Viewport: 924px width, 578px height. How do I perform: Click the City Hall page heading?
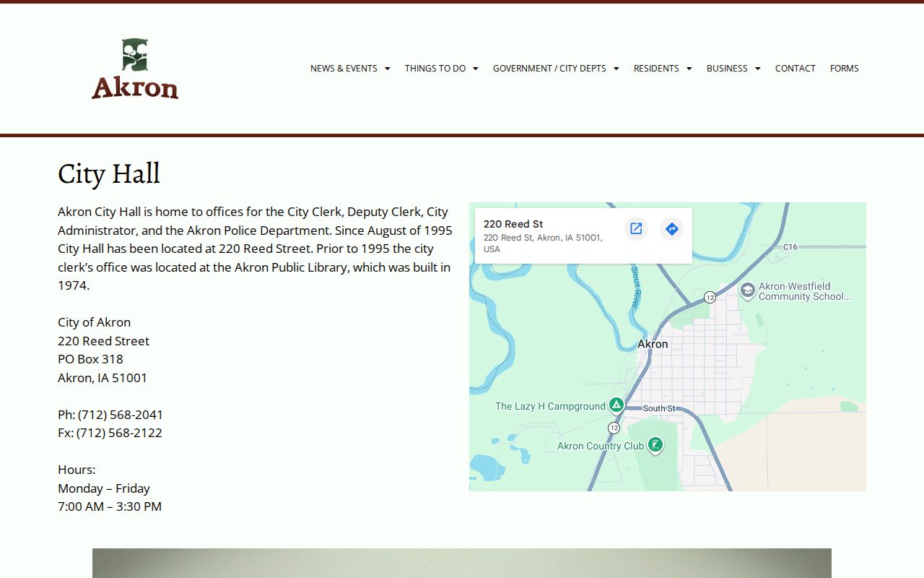(x=109, y=173)
